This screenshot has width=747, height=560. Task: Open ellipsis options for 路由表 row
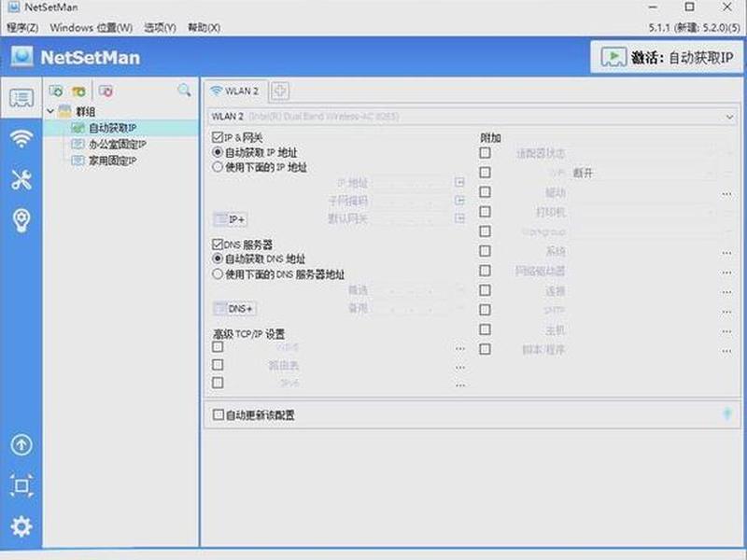coord(459,367)
